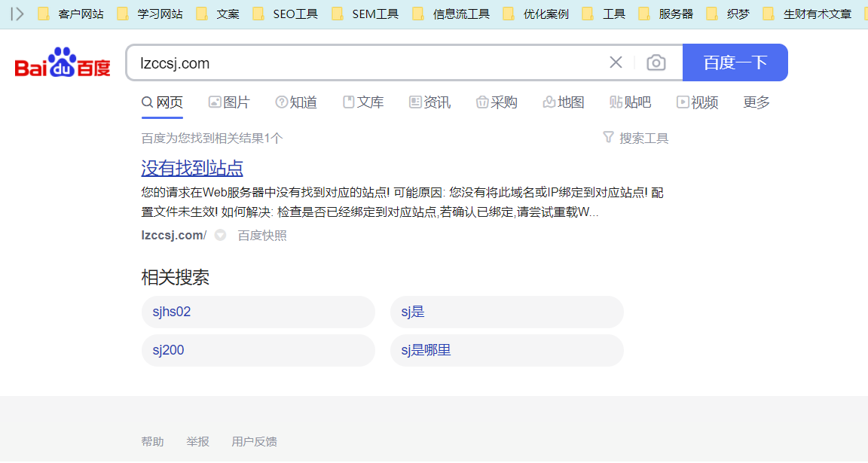Viewport: 868px width, 463px height.
Task: Switch to the 网页 web results tab
Action: 162,102
